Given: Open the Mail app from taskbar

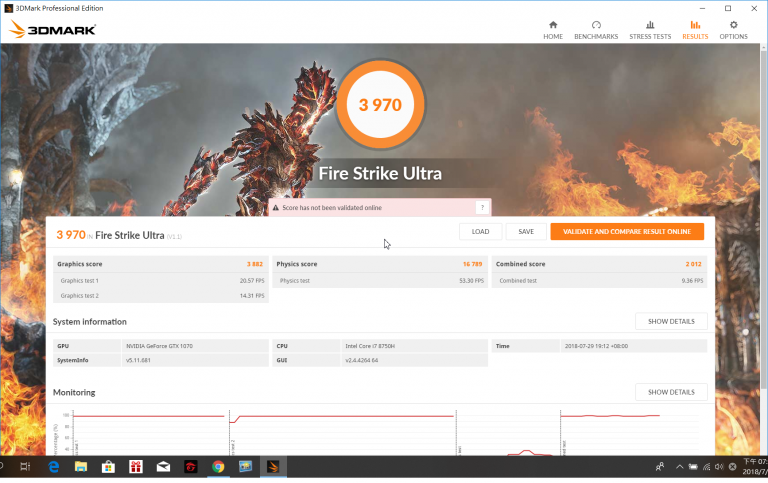Looking at the screenshot, I should (163, 467).
